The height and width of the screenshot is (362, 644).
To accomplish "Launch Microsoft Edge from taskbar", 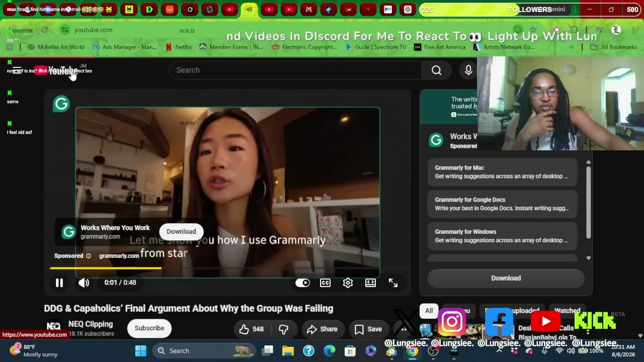I will 329,351.
